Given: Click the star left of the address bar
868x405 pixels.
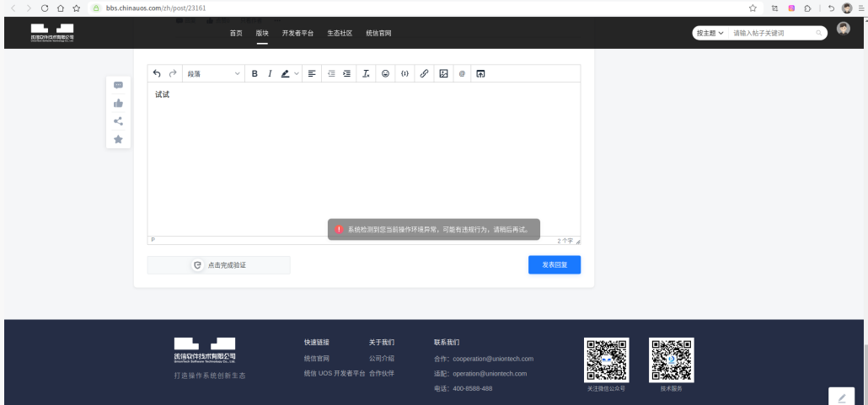Looking at the screenshot, I should (77, 8).
